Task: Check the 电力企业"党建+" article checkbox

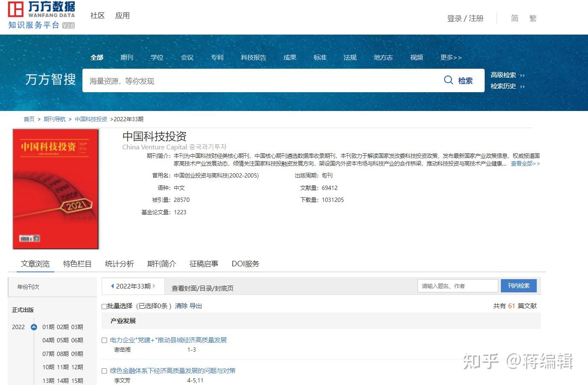Action: [104, 340]
